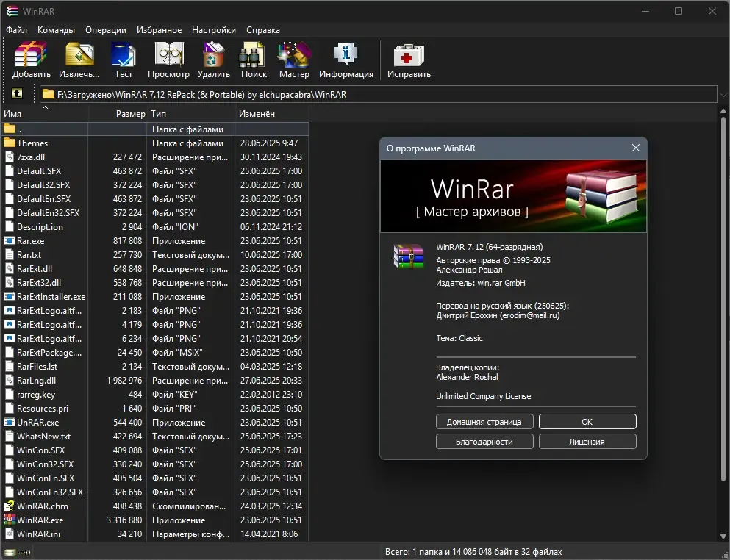Click the Лицензия button in dialog

click(587, 442)
